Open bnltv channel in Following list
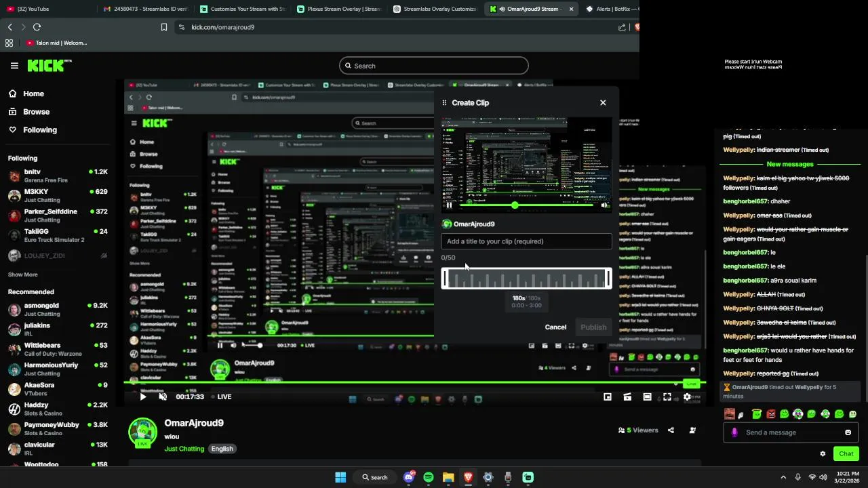868x488 pixels. coord(58,176)
